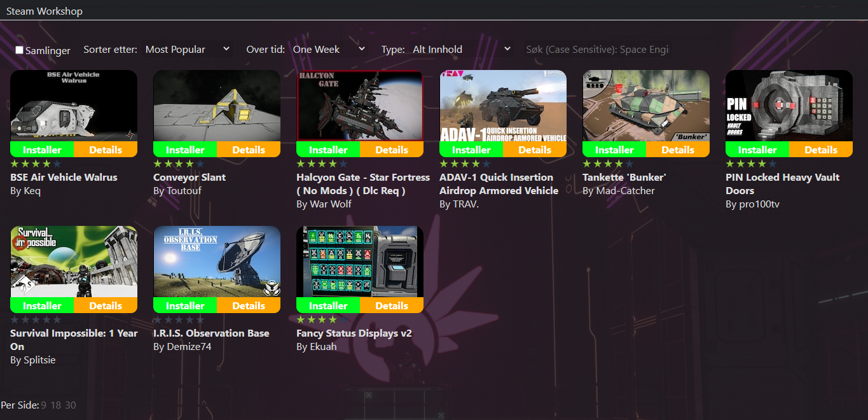Image resolution: width=868 pixels, height=420 pixels.
Task: Open Details for BSE Air Vehicle Walrus
Action: pos(106,150)
